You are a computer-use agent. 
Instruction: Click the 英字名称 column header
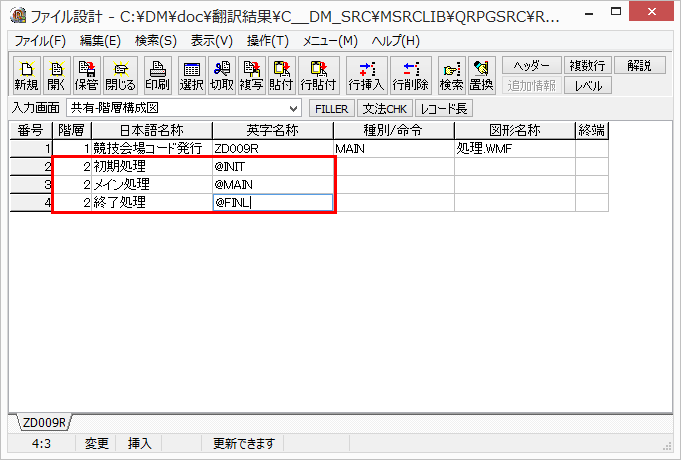point(273,130)
